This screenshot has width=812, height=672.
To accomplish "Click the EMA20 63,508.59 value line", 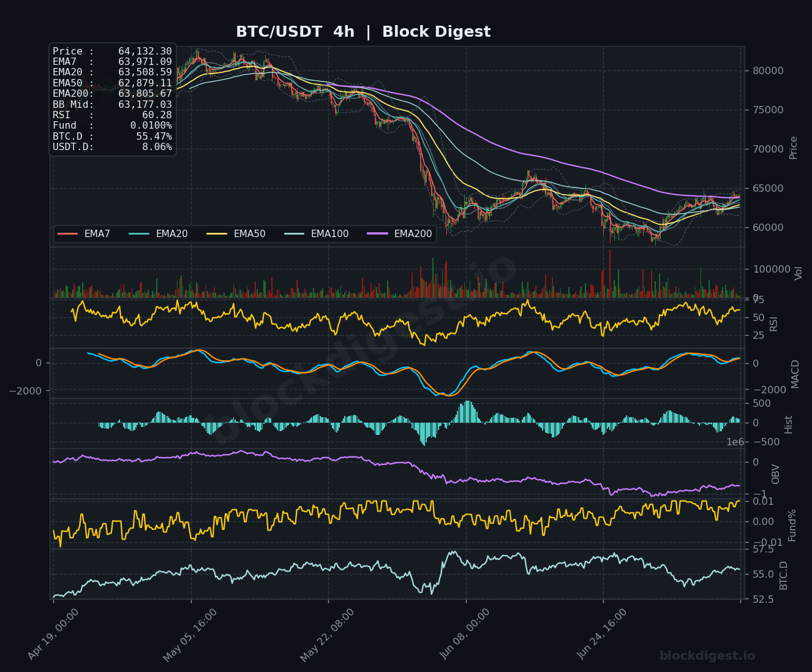I will 112,72.
